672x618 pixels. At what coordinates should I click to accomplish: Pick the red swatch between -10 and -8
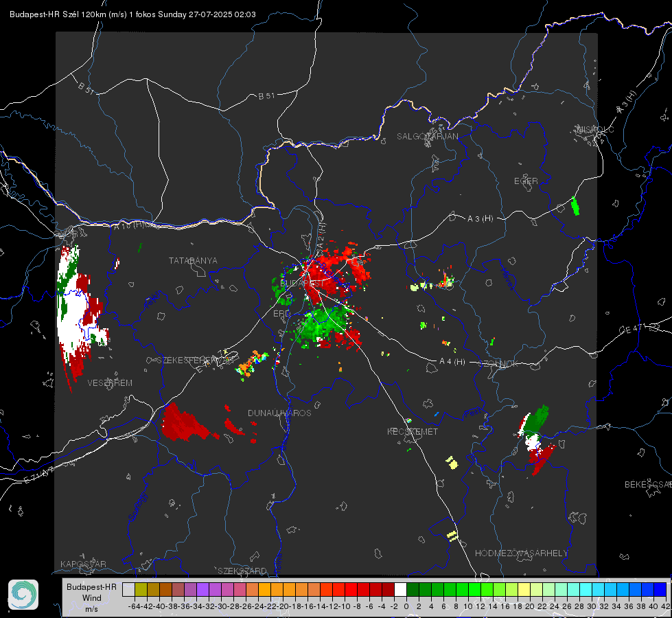[x=351, y=589]
